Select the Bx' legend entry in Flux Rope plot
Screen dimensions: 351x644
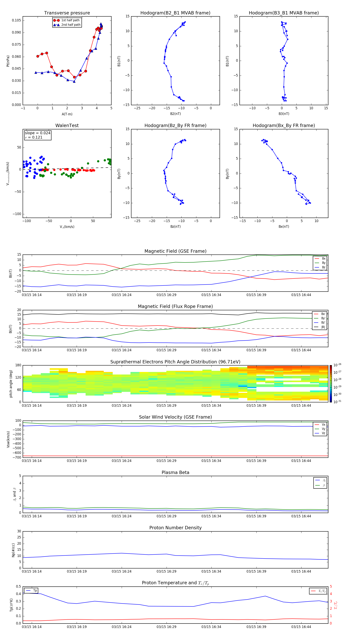(320, 314)
